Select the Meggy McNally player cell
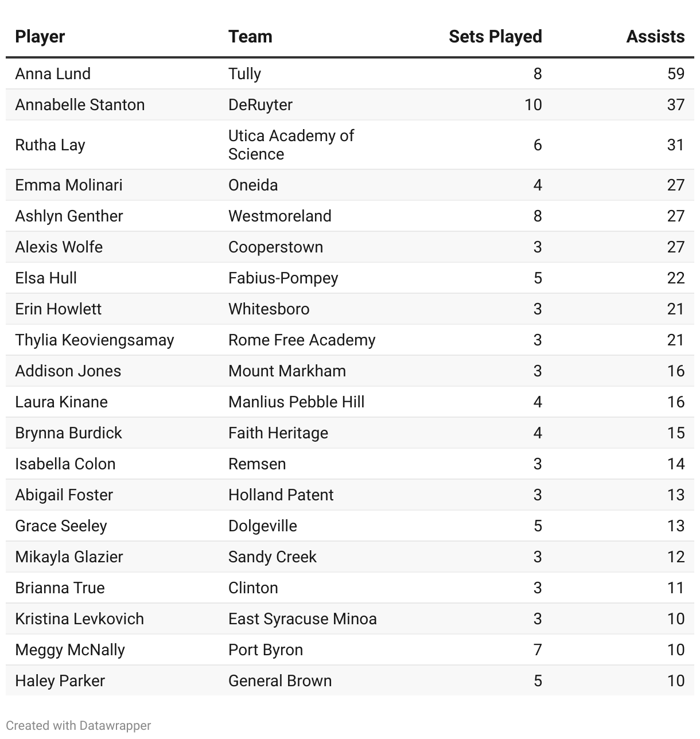Image resolution: width=700 pixels, height=739 pixels. click(x=70, y=649)
